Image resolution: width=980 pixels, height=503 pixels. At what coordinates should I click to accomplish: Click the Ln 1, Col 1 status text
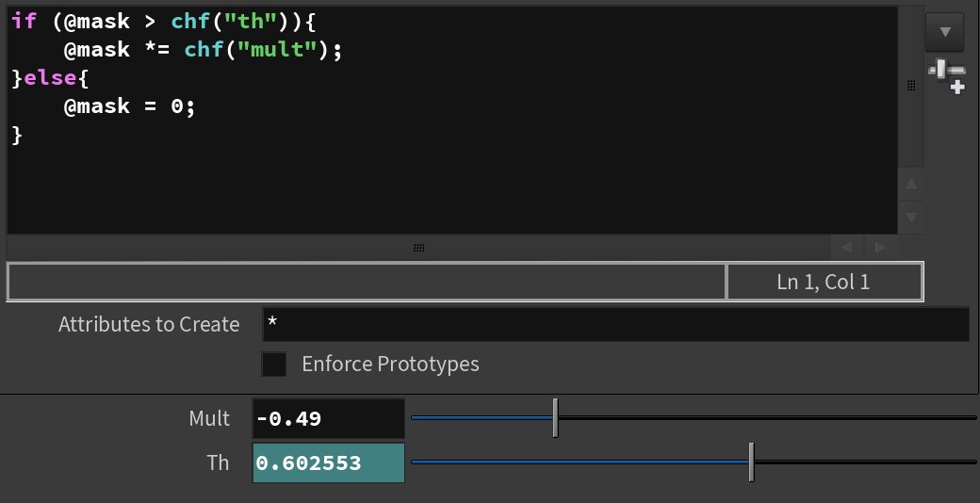(x=824, y=282)
